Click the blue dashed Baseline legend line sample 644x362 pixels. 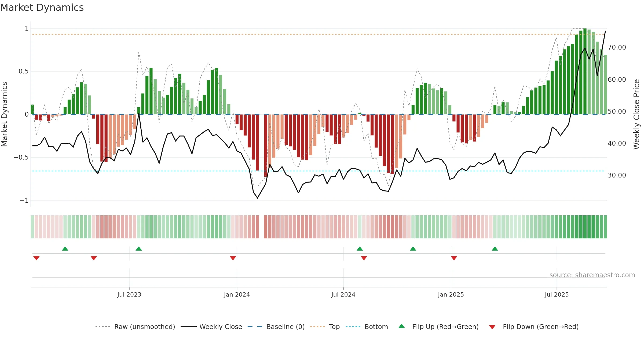(x=255, y=327)
